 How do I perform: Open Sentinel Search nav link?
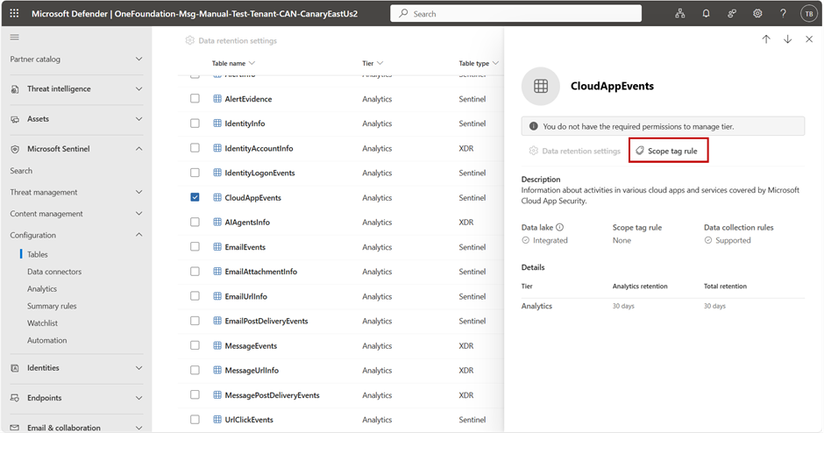21,171
